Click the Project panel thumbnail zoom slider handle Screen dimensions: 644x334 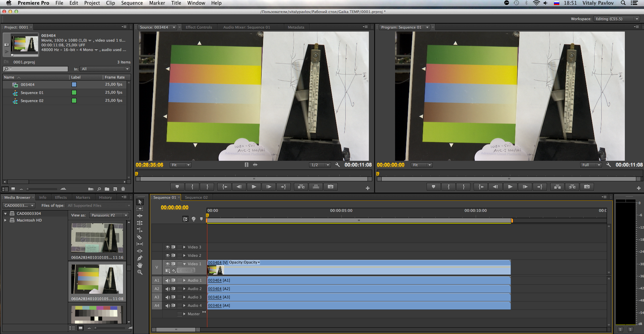tap(28, 189)
